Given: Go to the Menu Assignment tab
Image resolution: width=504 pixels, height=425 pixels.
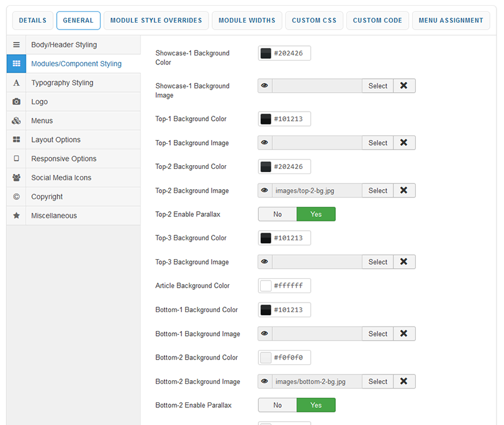Looking at the screenshot, I should (450, 20).
